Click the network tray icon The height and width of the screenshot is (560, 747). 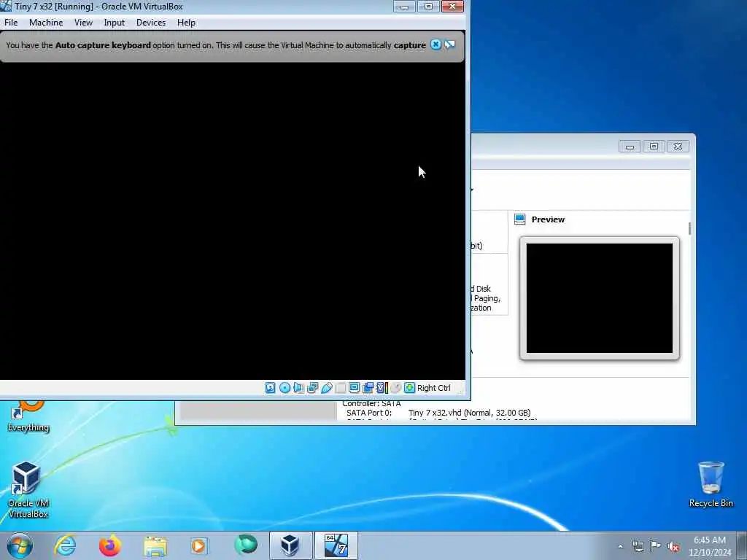(x=638, y=546)
